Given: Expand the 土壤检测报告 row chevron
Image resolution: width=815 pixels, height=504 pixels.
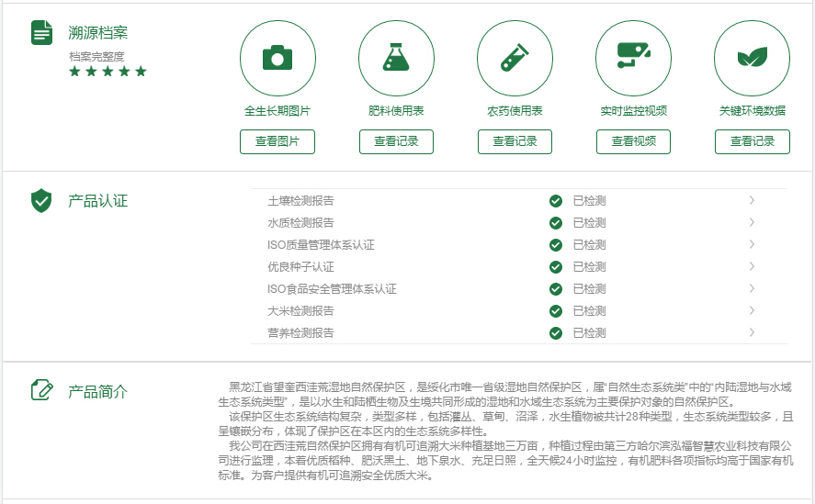Looking at the screenshot, I should click(x=752, y=200).
